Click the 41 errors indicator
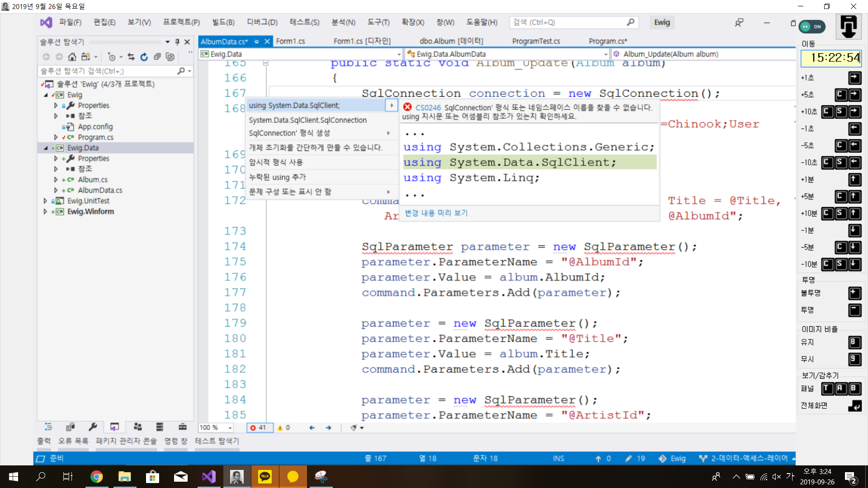Image resolution: width=868 pixels, height=488 pixels. 259,427
